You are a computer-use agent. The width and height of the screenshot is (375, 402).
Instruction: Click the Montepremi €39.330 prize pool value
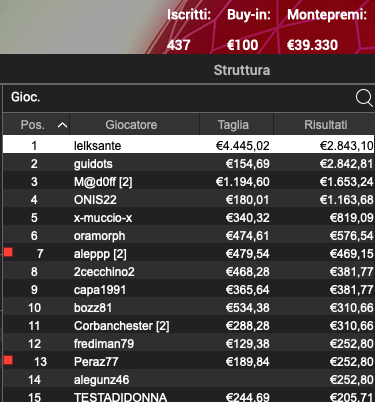click(x=312, y=45)
